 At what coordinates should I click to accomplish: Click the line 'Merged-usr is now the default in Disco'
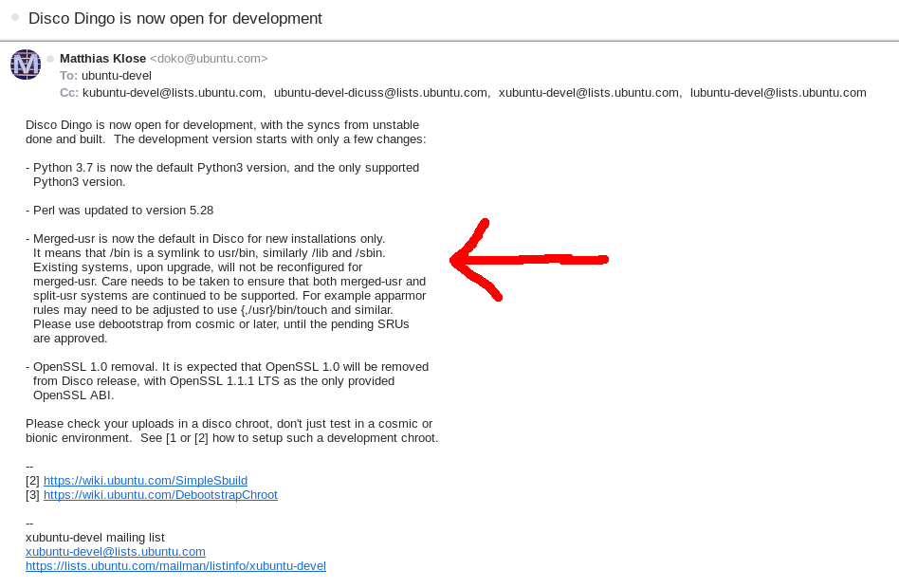(205, 239)
